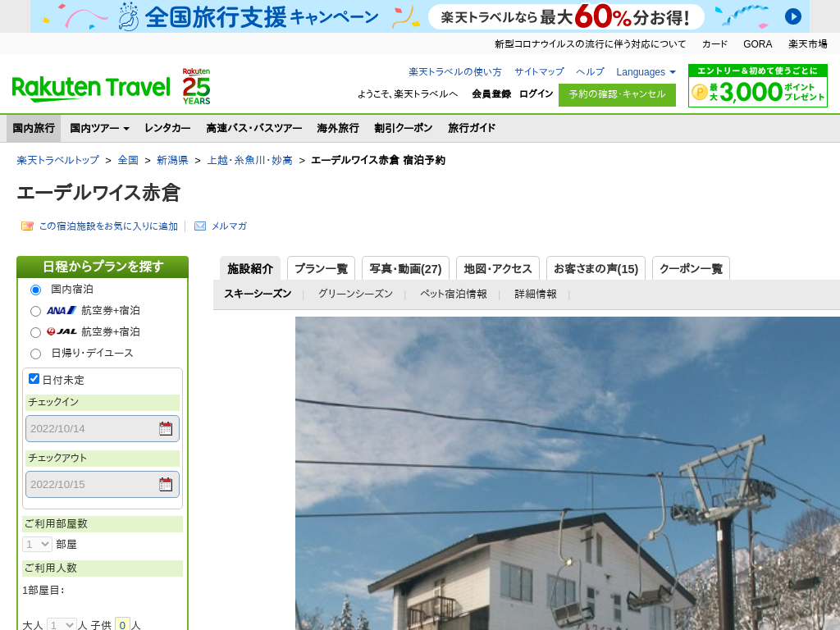
Task: Click the ANA logo in search panel
Action: point(62,310)
